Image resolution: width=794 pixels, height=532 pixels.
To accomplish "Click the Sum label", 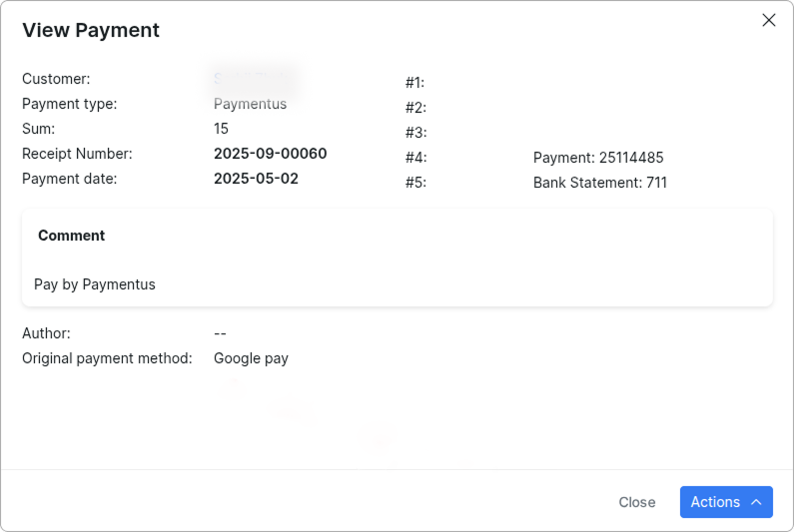I will pyautogui.click(x=39, y=129).
